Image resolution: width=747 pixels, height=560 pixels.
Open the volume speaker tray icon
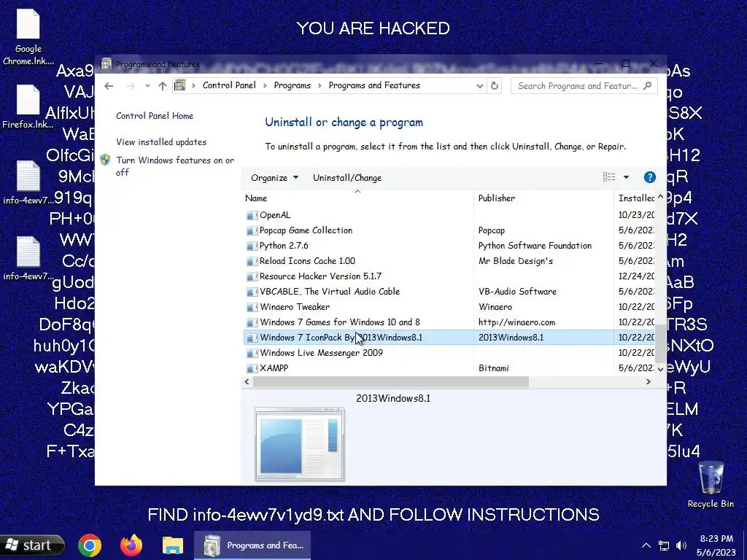pos(682,545)
